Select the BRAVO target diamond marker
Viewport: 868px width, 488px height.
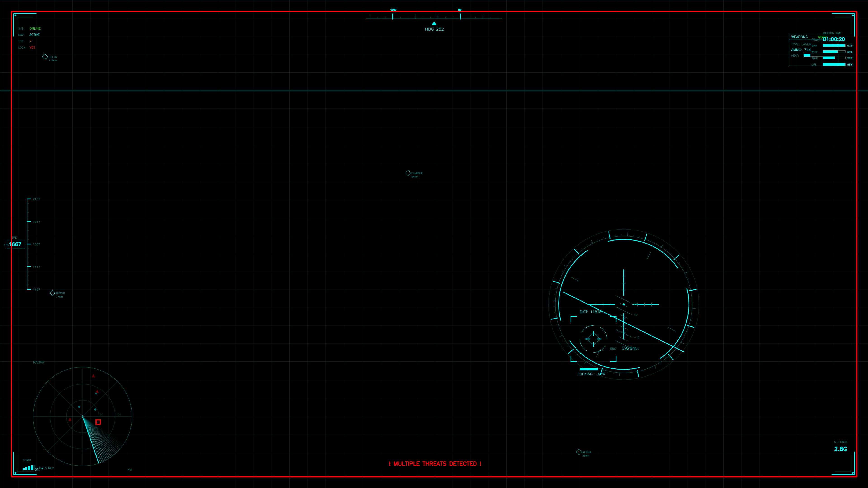click(x=53, y=293)
